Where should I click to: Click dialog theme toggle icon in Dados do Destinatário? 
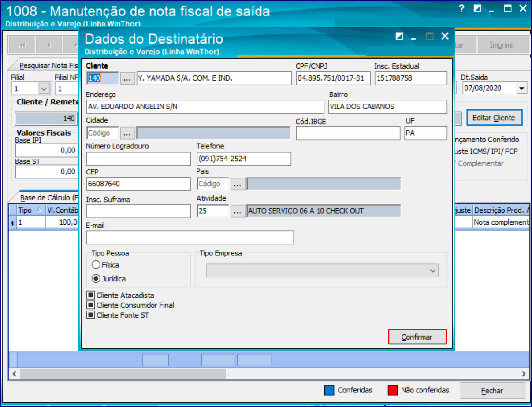click(x=399, y=36)
